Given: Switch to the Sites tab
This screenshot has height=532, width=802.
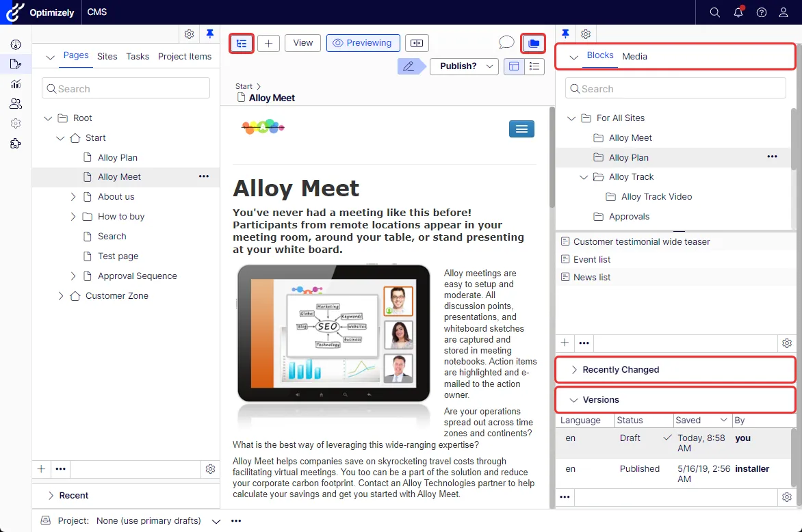Looking at the screenshot, I should pos(107,56).
